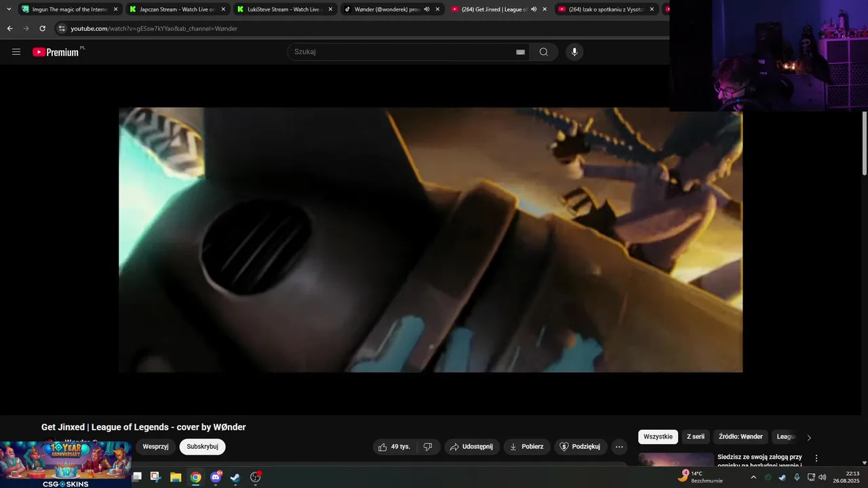Mute audio on Get Jinxed tab
This screenshot has height=488, width=868.
534,9
